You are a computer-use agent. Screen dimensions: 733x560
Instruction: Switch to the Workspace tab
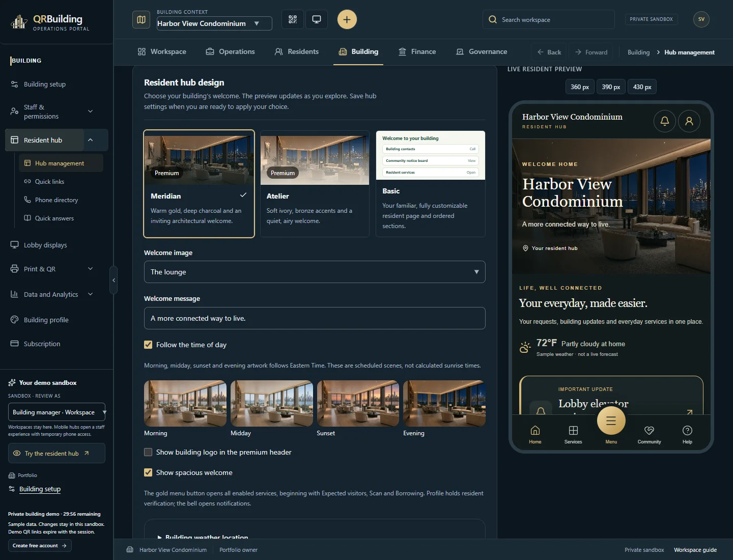pos(162,51)
